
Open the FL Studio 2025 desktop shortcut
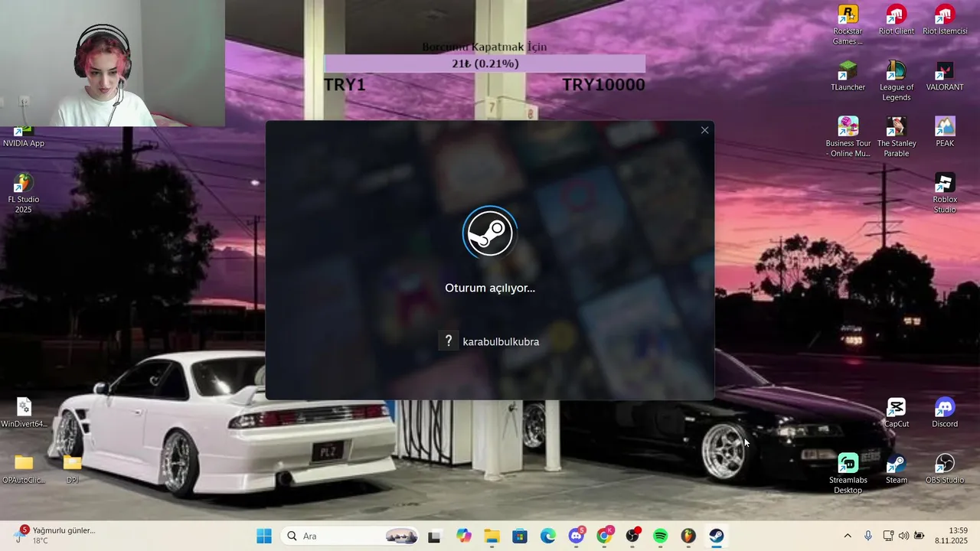(x=23, y=193)
